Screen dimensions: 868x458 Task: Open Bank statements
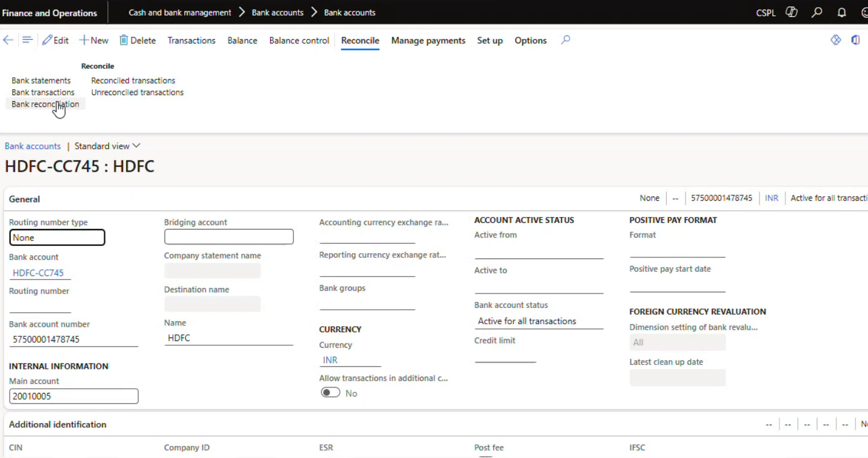click(41, 81)
